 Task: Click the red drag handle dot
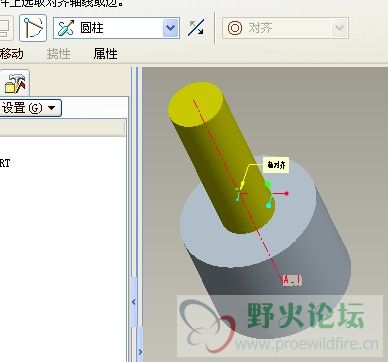pyautogui.click(x=287, y=193)
